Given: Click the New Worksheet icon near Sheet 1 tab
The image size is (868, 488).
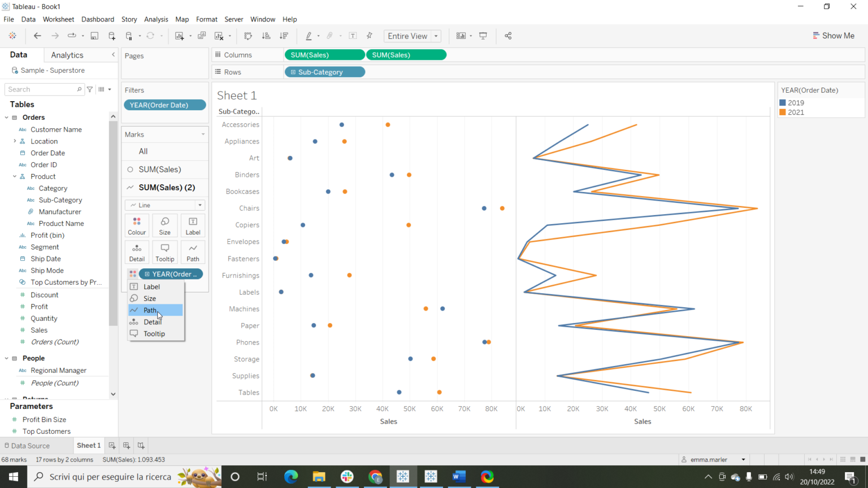Looking at the screenshot, I should (112, 446).
